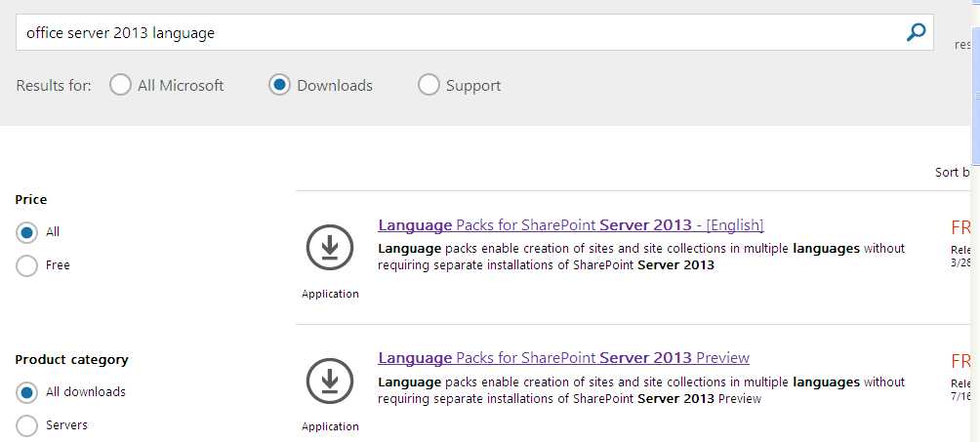980x442 pixels.
Task: Select All downloads product category
Action: (26, 392)
